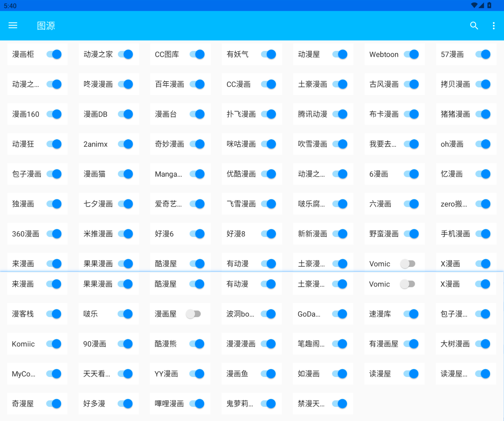This screenshot has height=421, width=504.
Task: Disable the 优酷漫画 source
Action: pyautogui.click(x=269, y=174)
